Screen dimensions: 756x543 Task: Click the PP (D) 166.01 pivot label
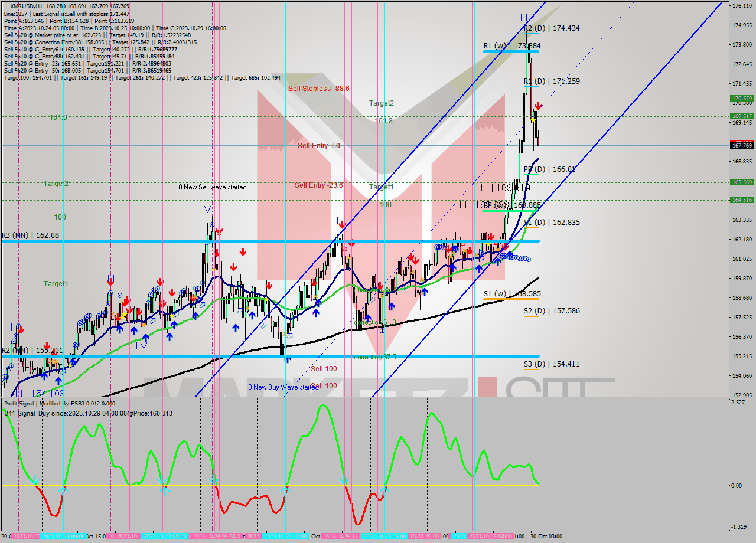(549, 169)
